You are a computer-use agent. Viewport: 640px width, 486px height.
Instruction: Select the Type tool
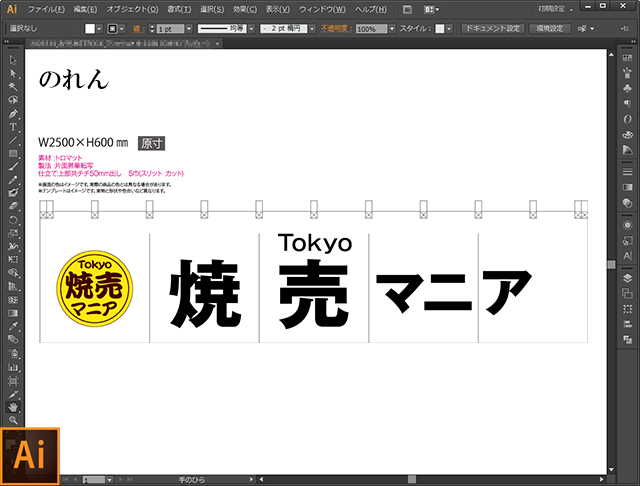tap(13, 127)
